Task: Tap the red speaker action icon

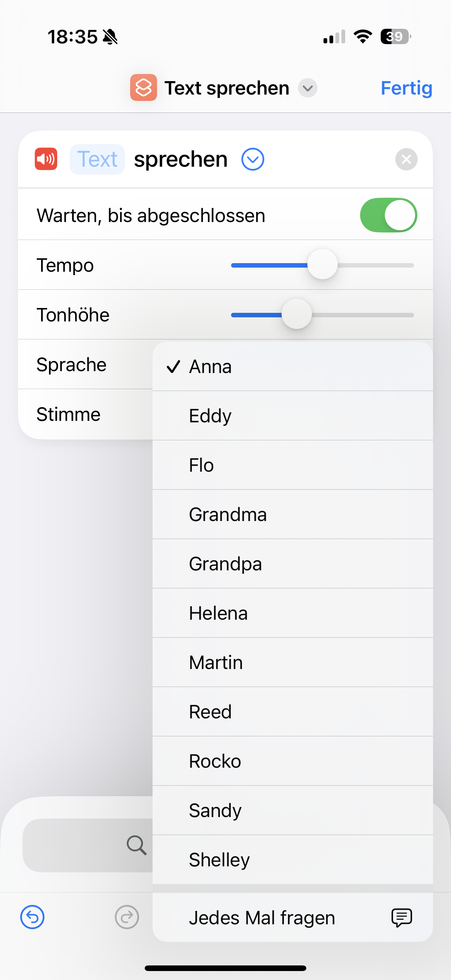Action: (x=46, y=159)
